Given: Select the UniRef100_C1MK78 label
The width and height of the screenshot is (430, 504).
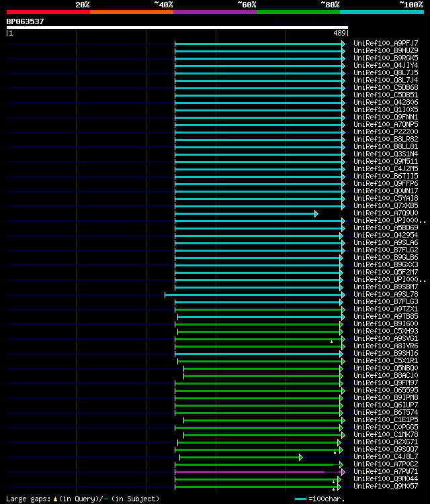Looking at the screenshot, I should click(386, 435).
